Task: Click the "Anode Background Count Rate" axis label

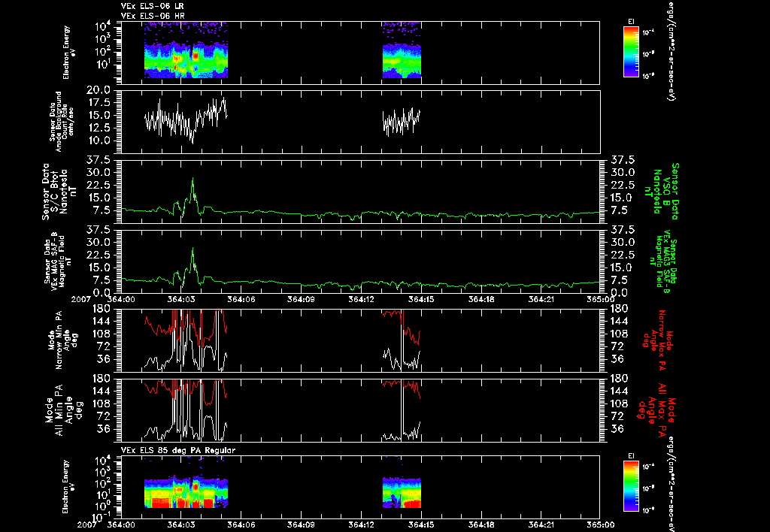Action: 62,121
